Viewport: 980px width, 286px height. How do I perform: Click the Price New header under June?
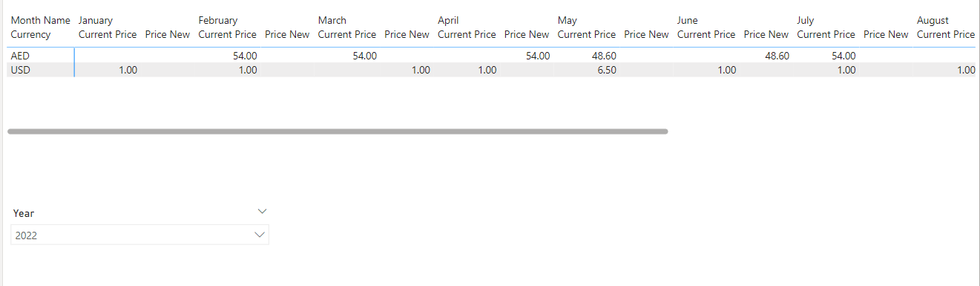click(766, 34)
